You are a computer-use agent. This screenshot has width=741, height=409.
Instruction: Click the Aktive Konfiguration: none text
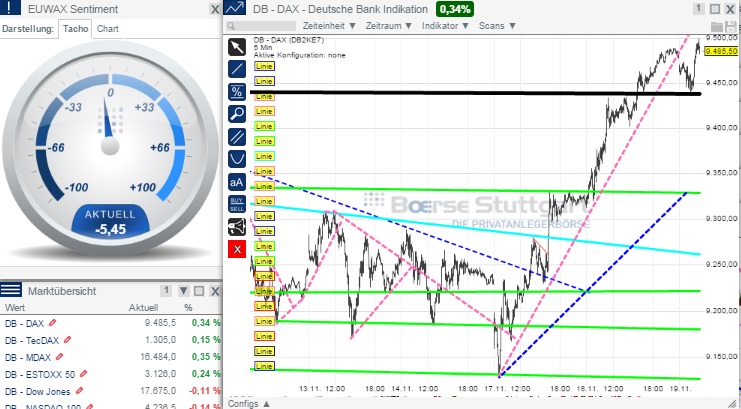tap(299, 55)
